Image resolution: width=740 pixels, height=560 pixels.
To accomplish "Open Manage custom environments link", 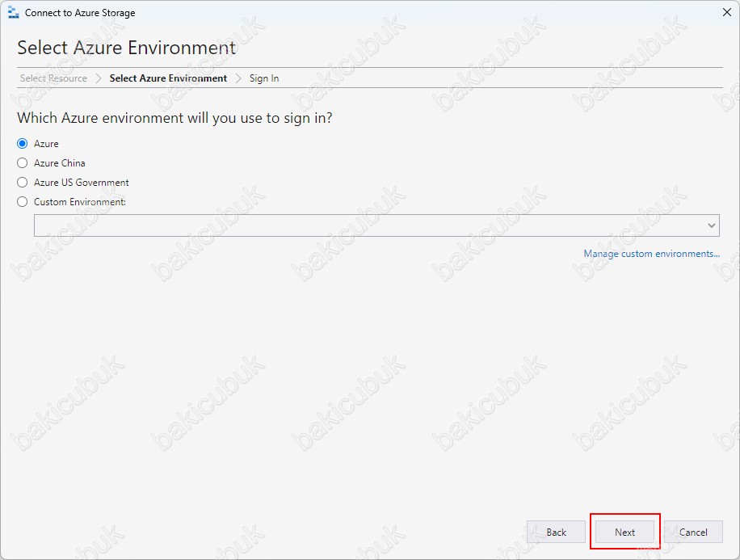I will 651,254.
